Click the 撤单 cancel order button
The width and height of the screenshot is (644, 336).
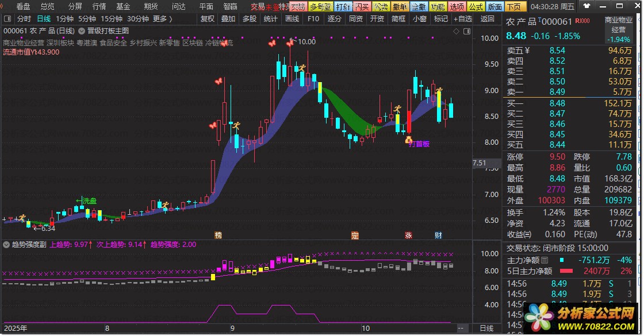(x=400, y=6)
